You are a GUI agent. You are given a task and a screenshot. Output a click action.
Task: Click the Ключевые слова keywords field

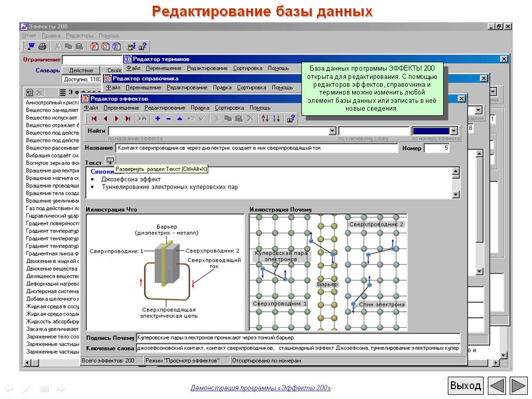(298, 348)
